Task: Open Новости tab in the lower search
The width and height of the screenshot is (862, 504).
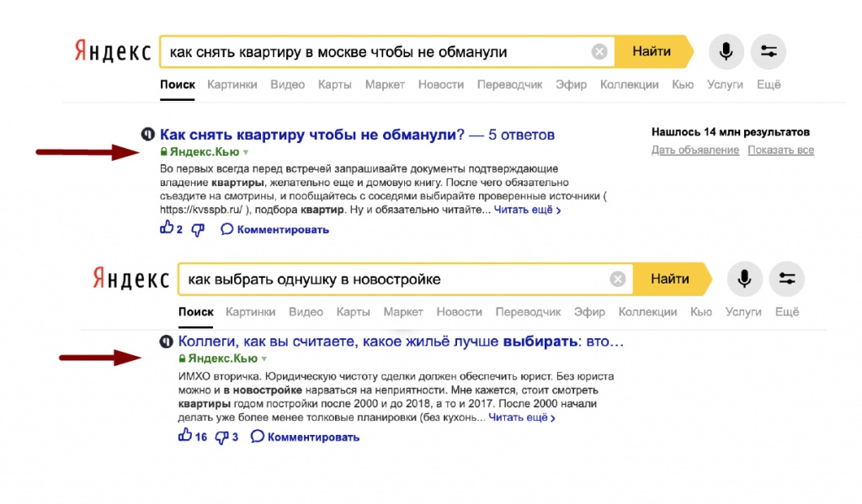Action: click(459, 311)
